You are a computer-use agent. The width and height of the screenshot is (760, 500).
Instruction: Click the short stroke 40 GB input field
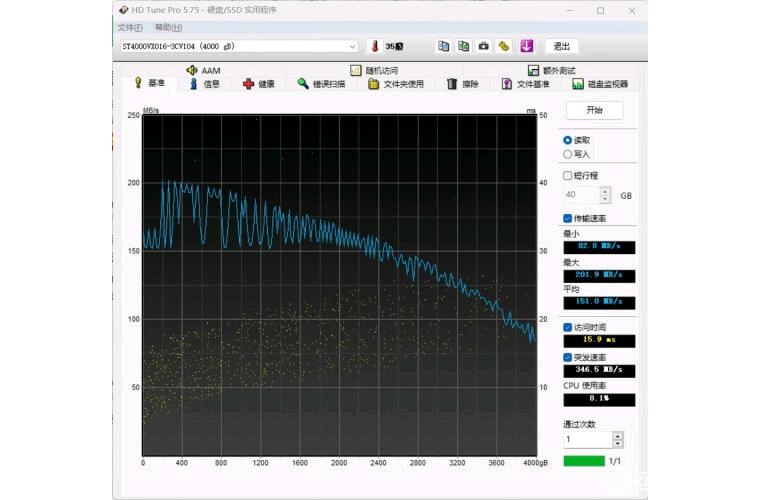click(x=582, y=195)
